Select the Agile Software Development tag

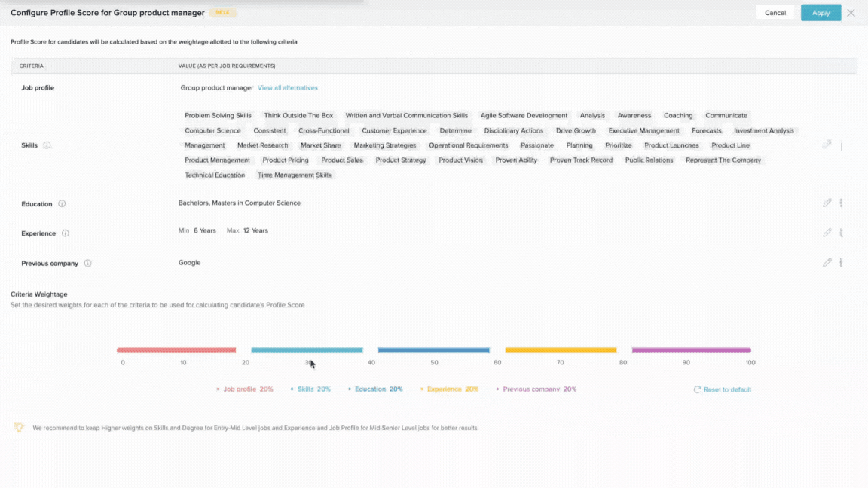point(524,116)
